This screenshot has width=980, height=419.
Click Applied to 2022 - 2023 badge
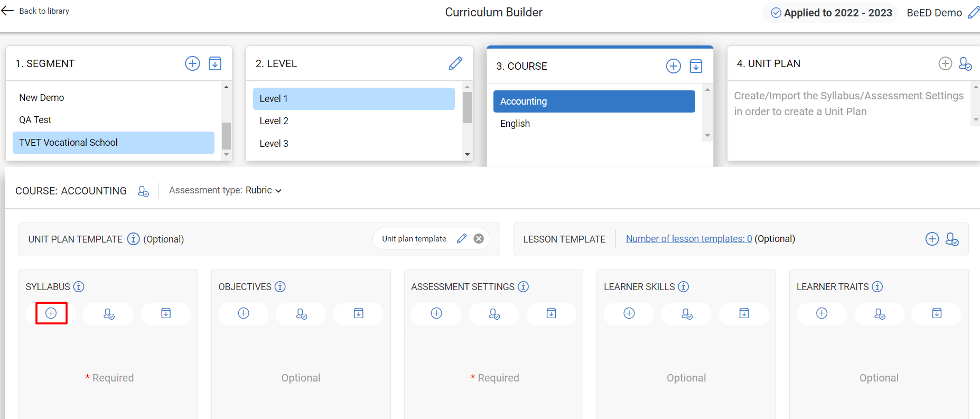[x=831, y=13]
